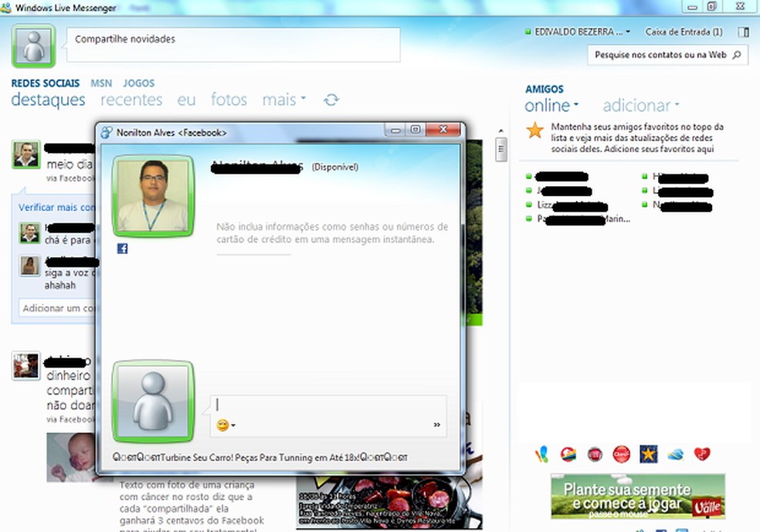Click your avatar in the chat window

point(153,402)
